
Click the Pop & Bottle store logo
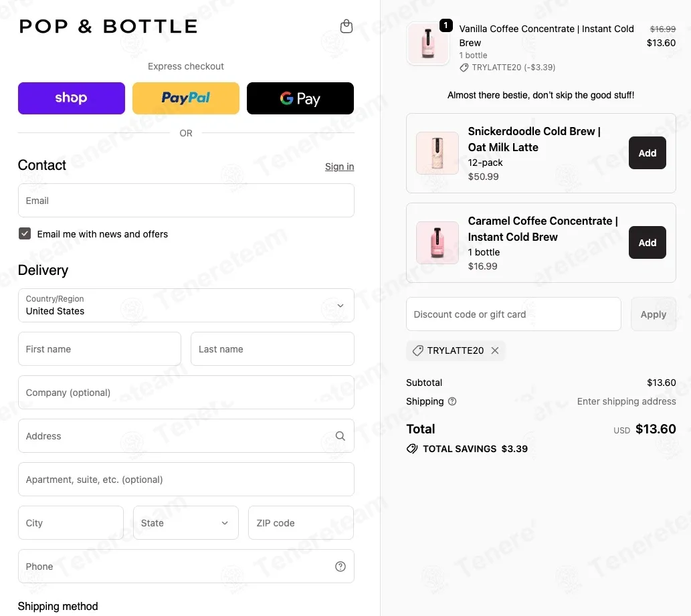(x=108, y=27)
